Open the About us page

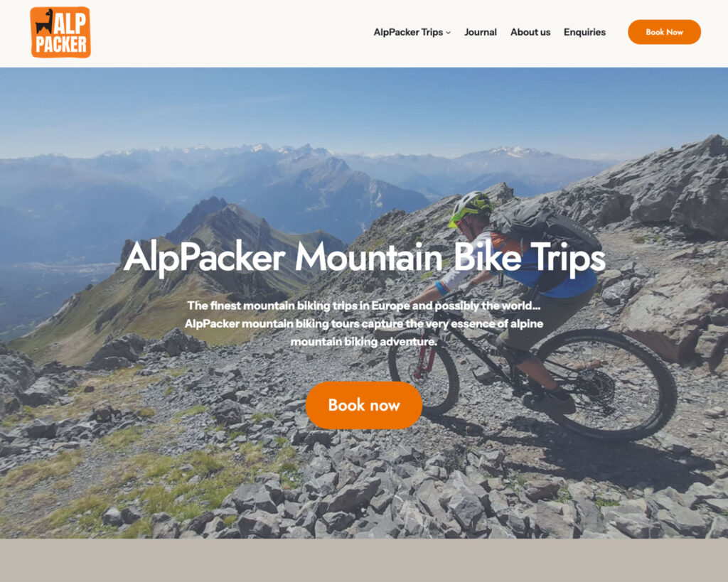(530, 32)
